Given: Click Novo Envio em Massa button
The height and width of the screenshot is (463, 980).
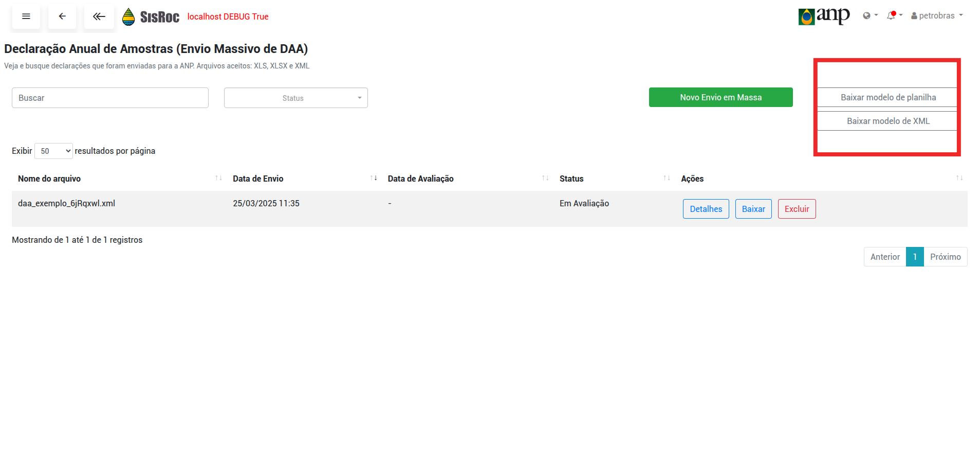Looking at the screenshot, I should click(720, 97).
